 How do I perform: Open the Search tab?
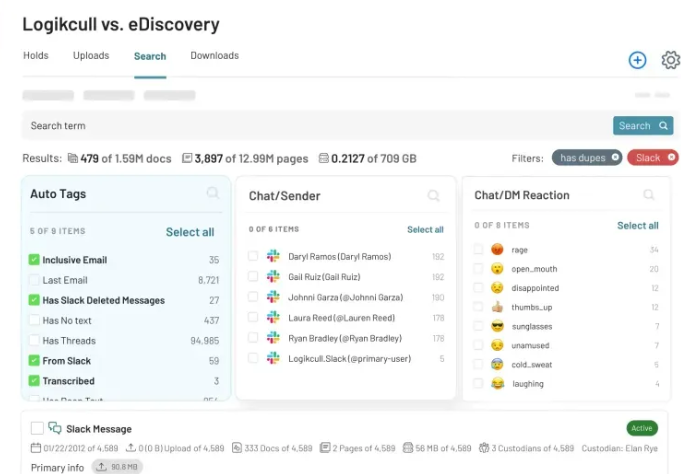coord(150,56)
